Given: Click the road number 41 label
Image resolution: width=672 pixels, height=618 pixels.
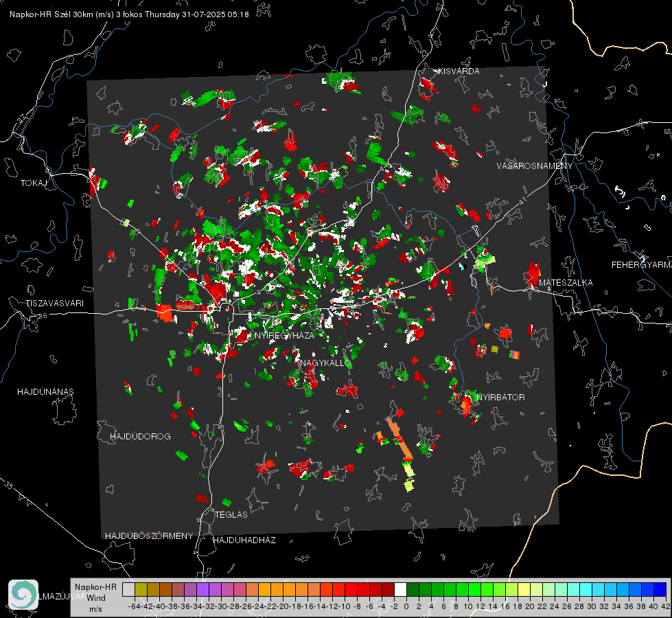Looking at the screenshot, I should click(x=522, y=200).
